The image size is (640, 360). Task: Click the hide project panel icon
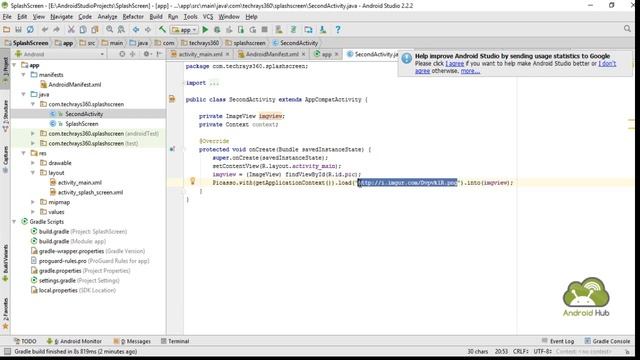click(x=159, y=54)
